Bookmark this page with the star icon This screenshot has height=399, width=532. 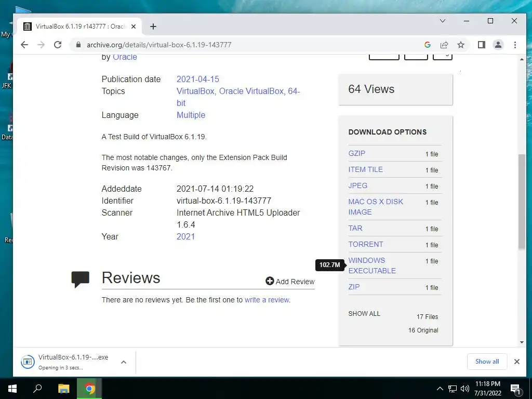pyautogui.click(x=461, y=45)
